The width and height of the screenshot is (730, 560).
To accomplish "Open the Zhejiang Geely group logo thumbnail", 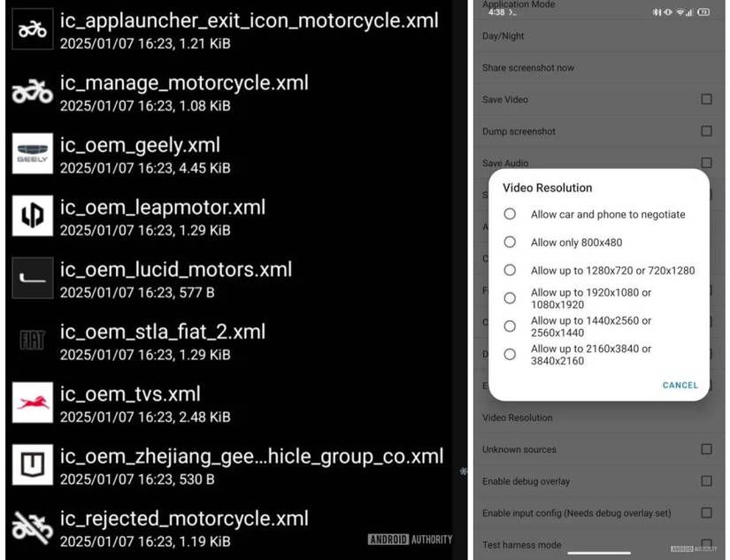I will (x=32, y=464).
